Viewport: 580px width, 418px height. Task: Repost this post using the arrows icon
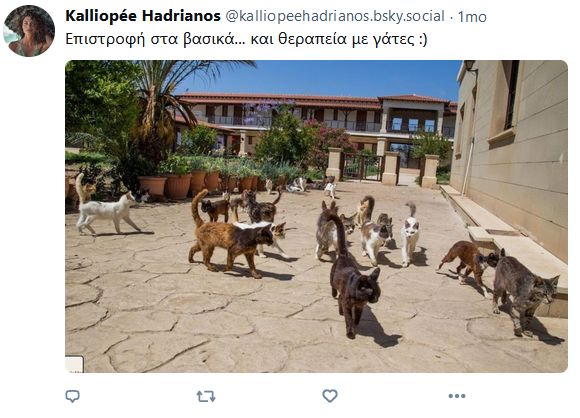coord(206,397)
